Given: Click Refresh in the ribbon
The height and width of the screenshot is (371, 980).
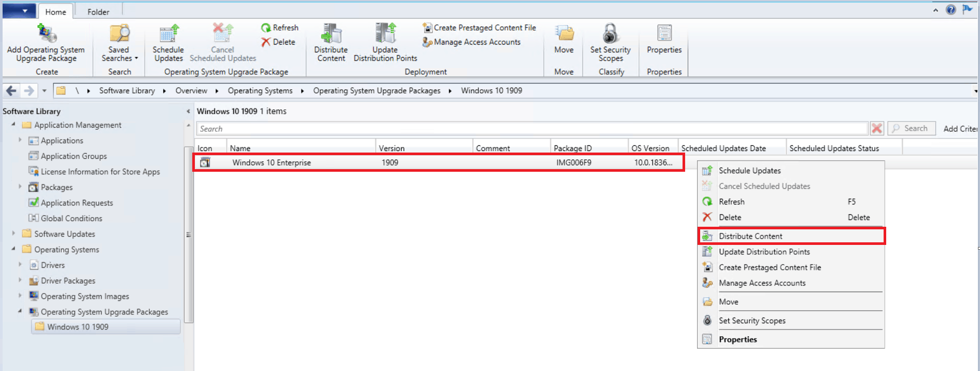Looking at the screenshot, I should coord(280,28).
